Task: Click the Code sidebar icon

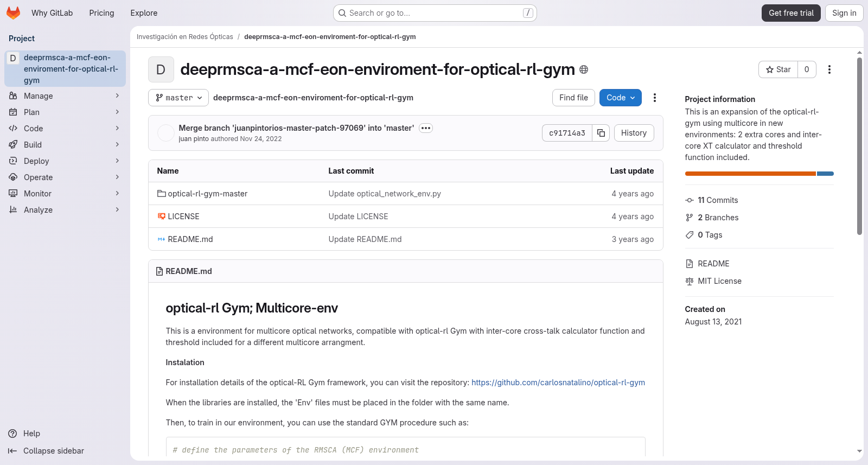Action: 13,129
